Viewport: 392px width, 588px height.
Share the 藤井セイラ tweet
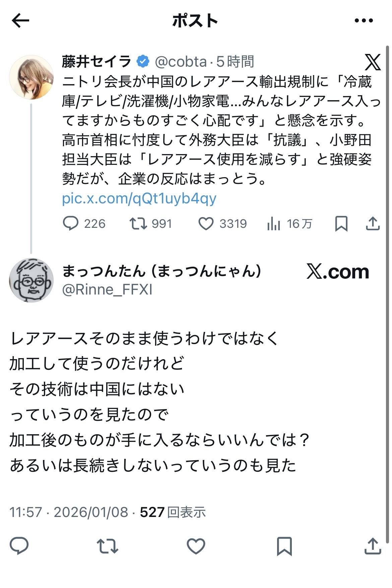tap(373, 223)
